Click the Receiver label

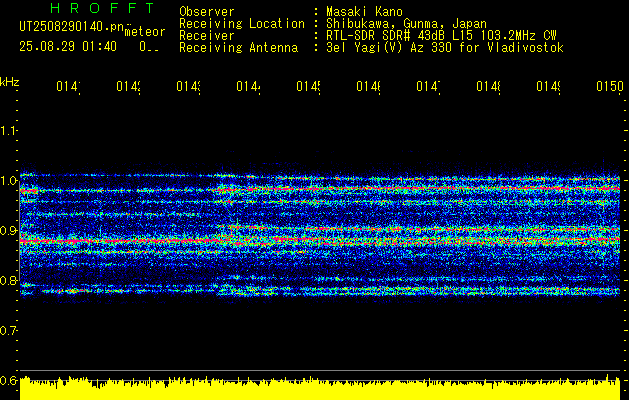click(207, 36)
